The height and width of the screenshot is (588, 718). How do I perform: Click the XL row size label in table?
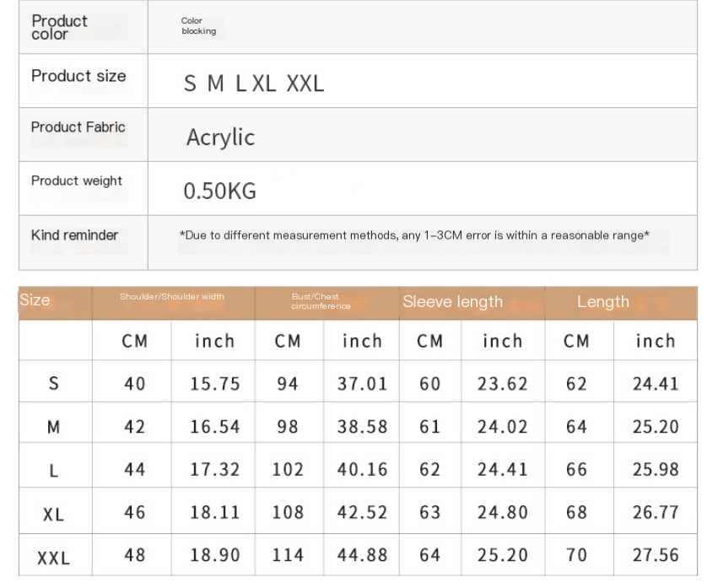pyautogui.click(x=53, y=514)
